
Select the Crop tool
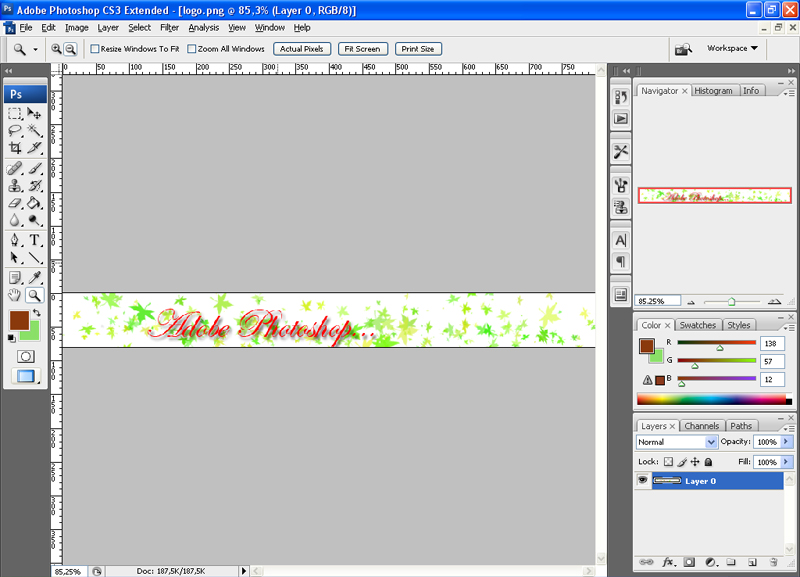[15, 148]
